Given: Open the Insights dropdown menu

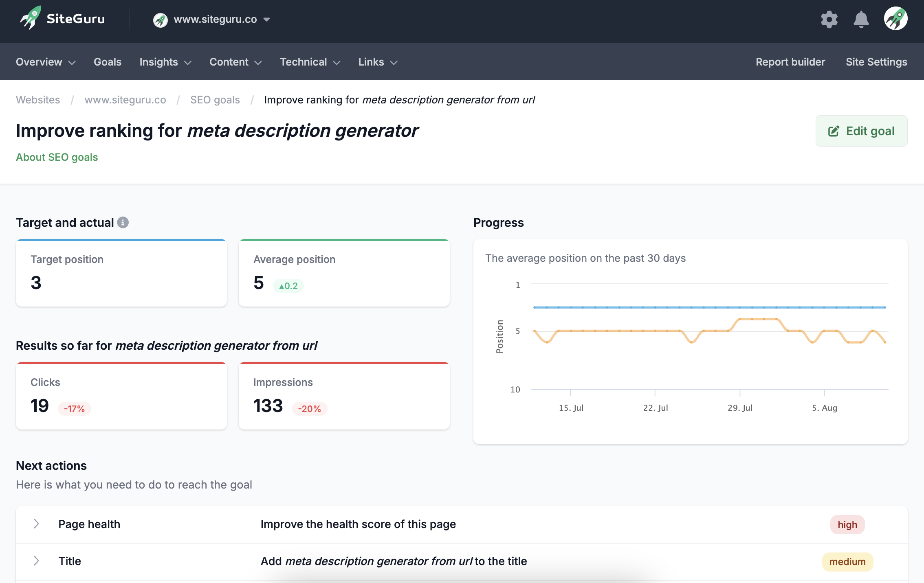Looking at the screenshot, I should (x=165, y=62).
